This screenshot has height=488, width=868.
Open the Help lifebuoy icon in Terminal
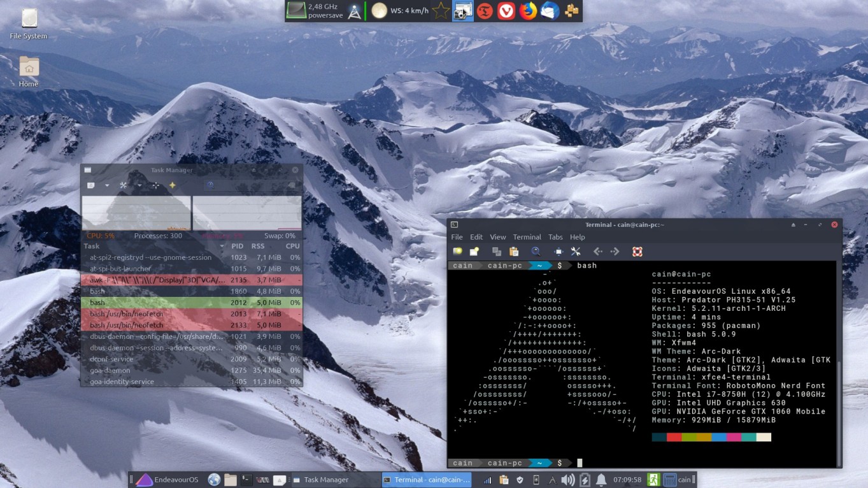(637, 252)
